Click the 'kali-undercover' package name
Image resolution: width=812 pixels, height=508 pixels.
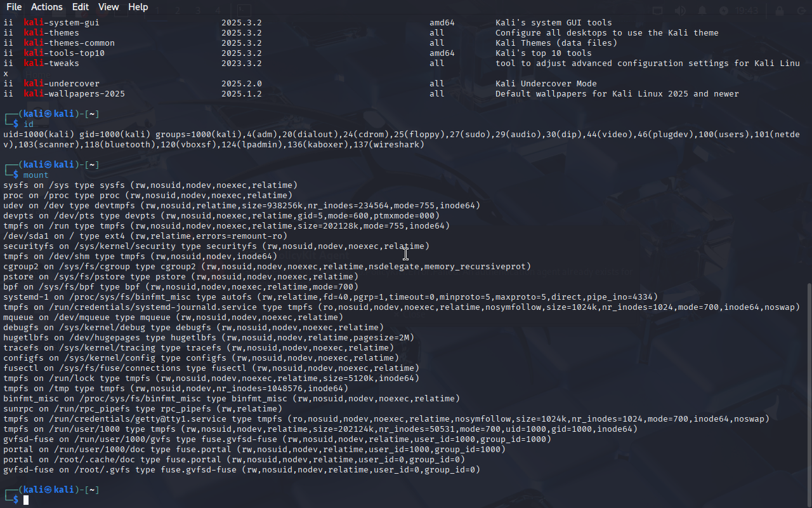(x=62, y=83)
